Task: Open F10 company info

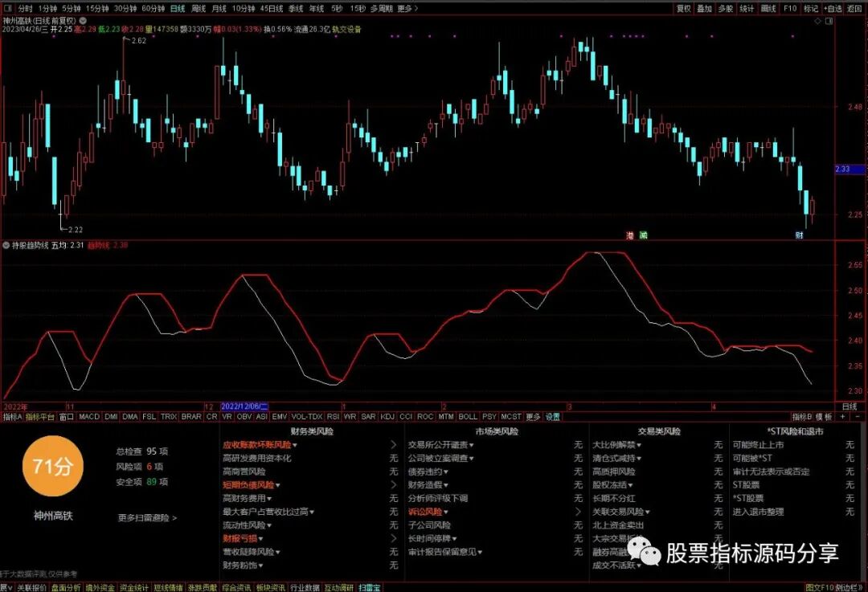Action: (x=790, y=8)
